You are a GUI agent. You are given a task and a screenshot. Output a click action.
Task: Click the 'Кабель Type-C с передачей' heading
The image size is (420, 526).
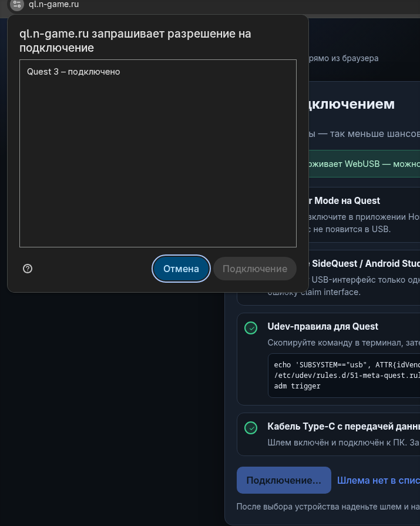[344, 426]
